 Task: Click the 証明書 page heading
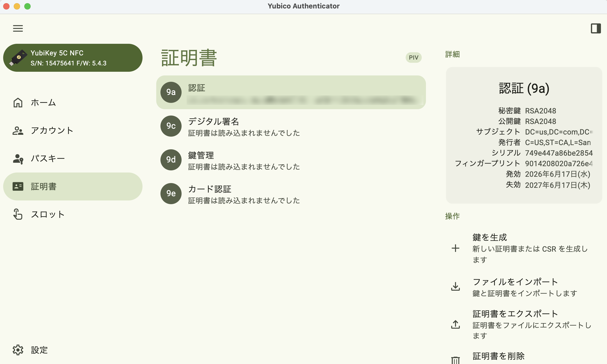[189, 58]
